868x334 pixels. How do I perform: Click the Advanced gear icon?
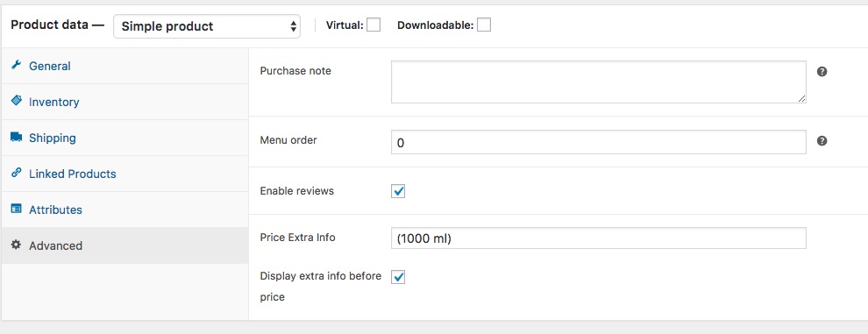[16, 245]
